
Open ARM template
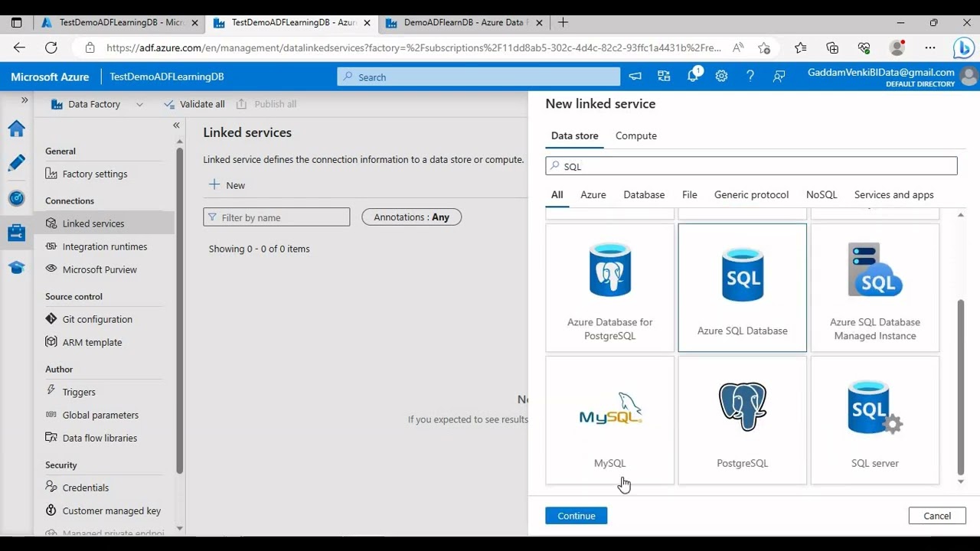tap(92, 342)
